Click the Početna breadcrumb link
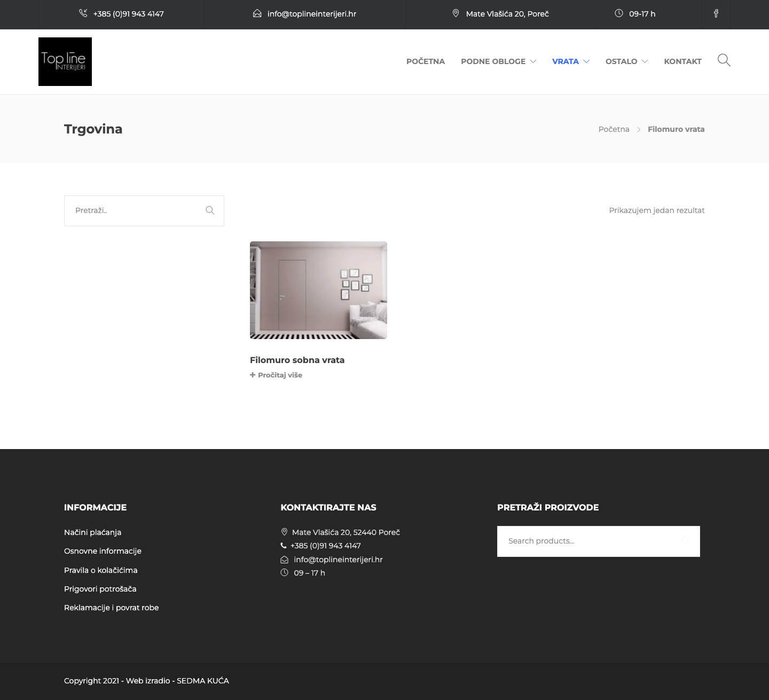This screenshot has width=769, height=700. (614, 129)
